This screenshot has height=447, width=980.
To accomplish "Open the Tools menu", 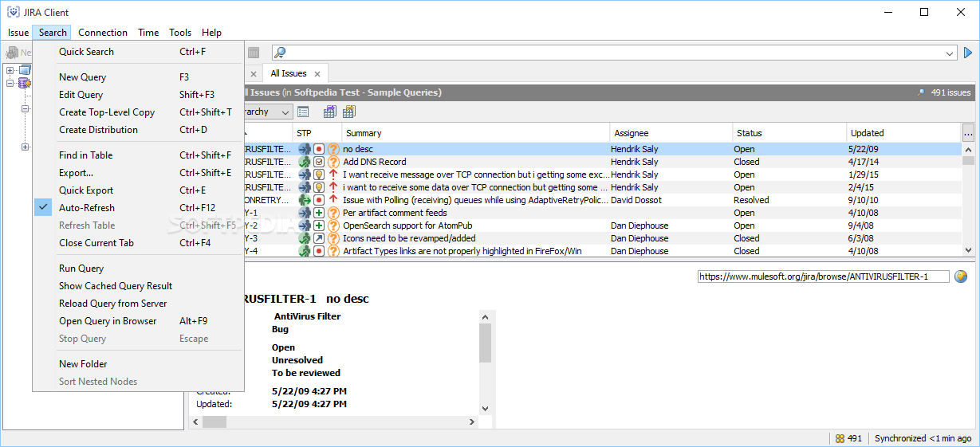I will tap(180, 33).
